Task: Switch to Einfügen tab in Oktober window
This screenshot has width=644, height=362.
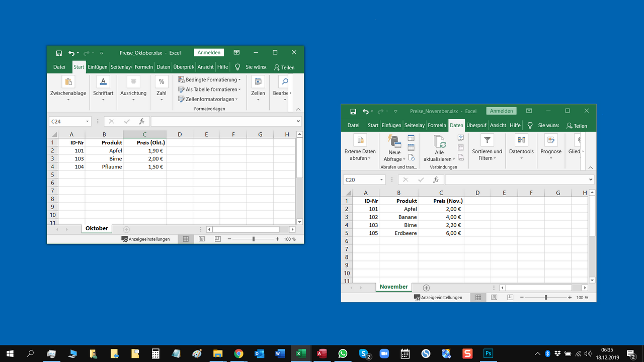Action: click(98, 67)
